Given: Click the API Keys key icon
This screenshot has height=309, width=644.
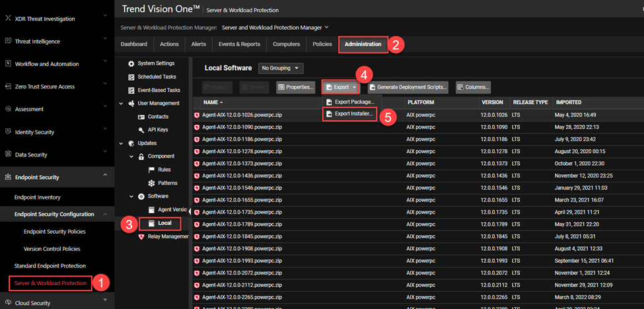Looking at the screenshot, I should click(141, 129).
